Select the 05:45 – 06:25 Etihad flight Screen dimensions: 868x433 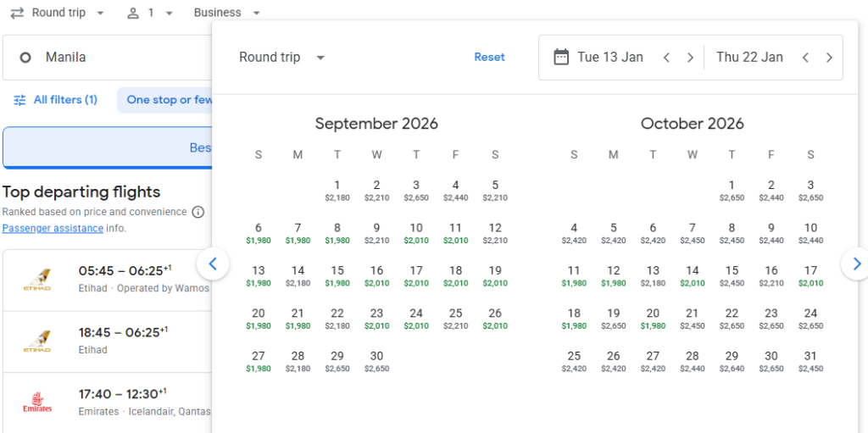[x=108, y=280]
